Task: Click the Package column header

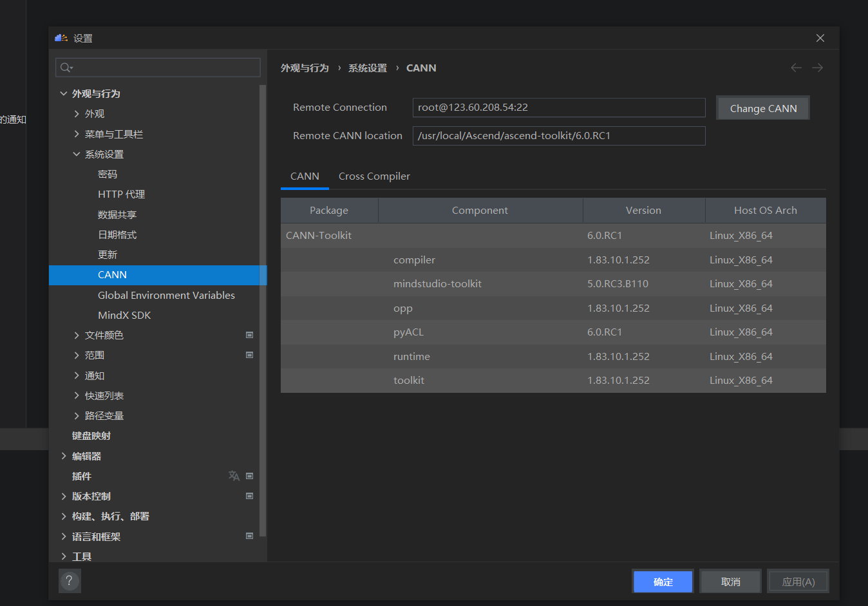Action: (x=329, y=211)
